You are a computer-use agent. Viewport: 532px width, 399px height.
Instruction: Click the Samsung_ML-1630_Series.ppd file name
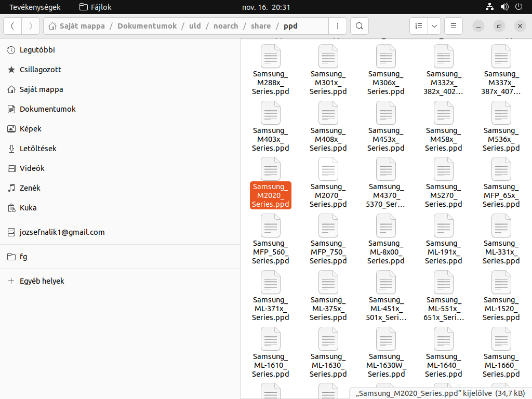(x=328, y=365)
